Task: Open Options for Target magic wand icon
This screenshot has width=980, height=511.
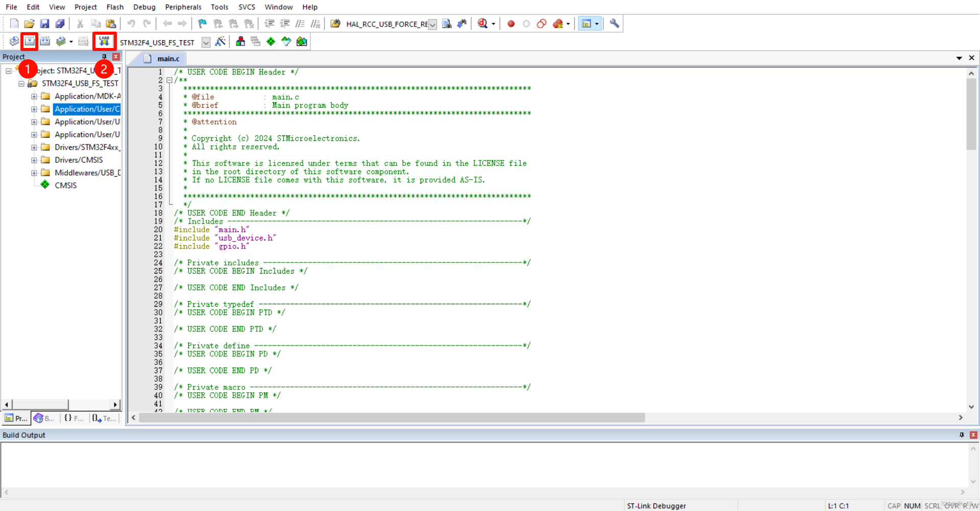Action: 220,41
